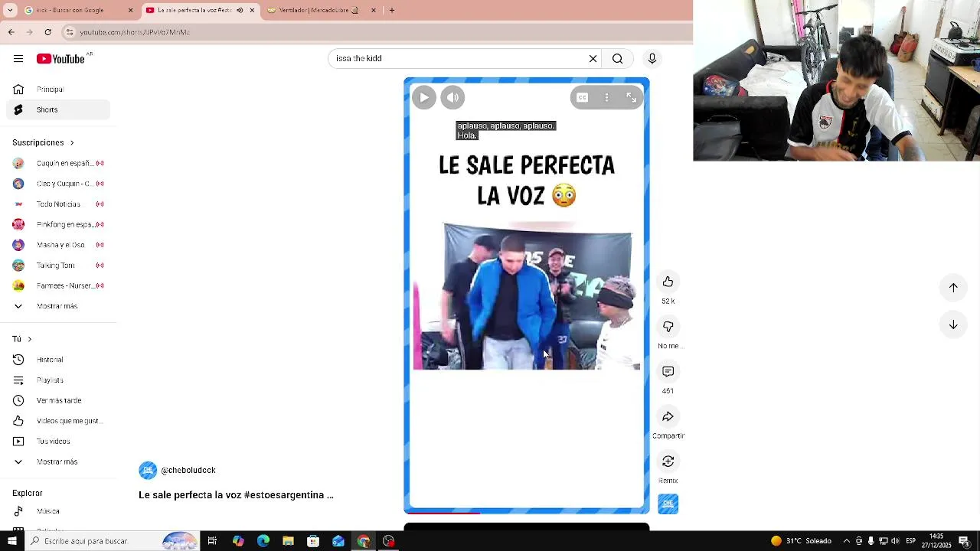Go to the YouTube home logo
980x551 pixels.
click(x=60, y=59)
